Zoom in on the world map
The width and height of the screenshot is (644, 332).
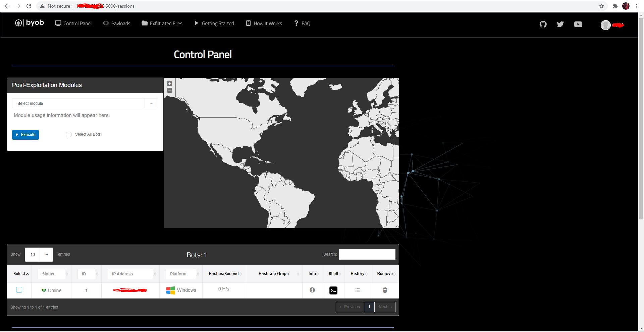(169, 83)
